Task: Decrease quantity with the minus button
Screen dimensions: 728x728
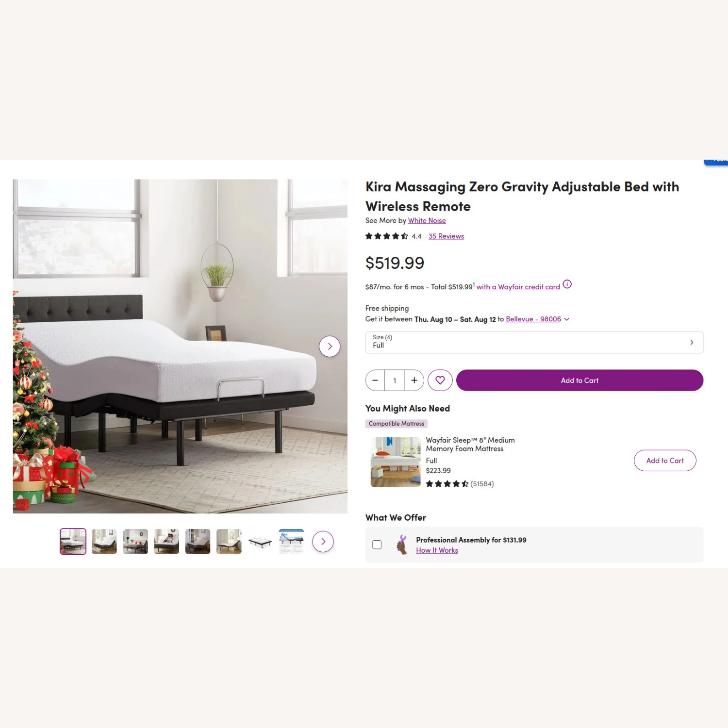Action: [375, 381]
